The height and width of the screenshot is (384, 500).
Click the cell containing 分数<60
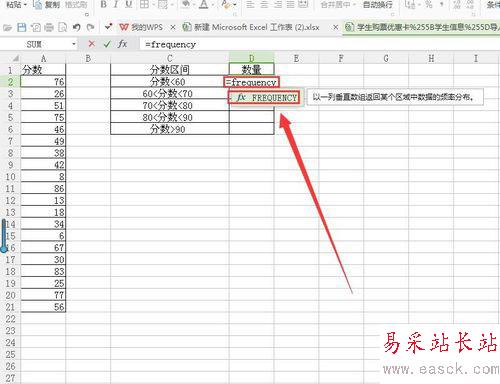(x=170, y=82)
